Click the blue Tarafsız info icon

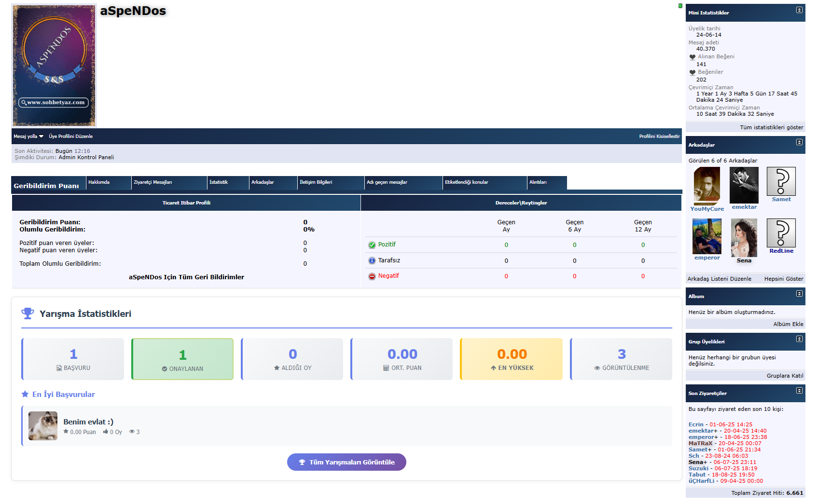(372, 261)
